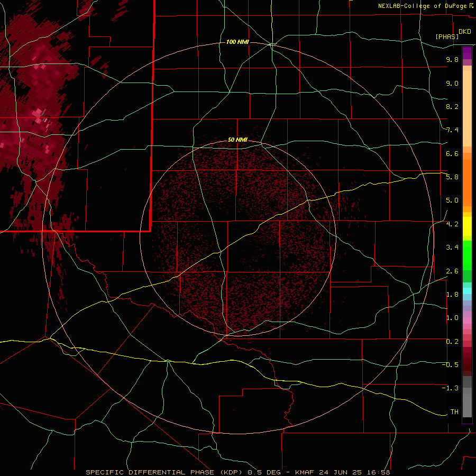Click the 9.8 value on the color scale
The image size is (476, 476).
coord(452,59)
